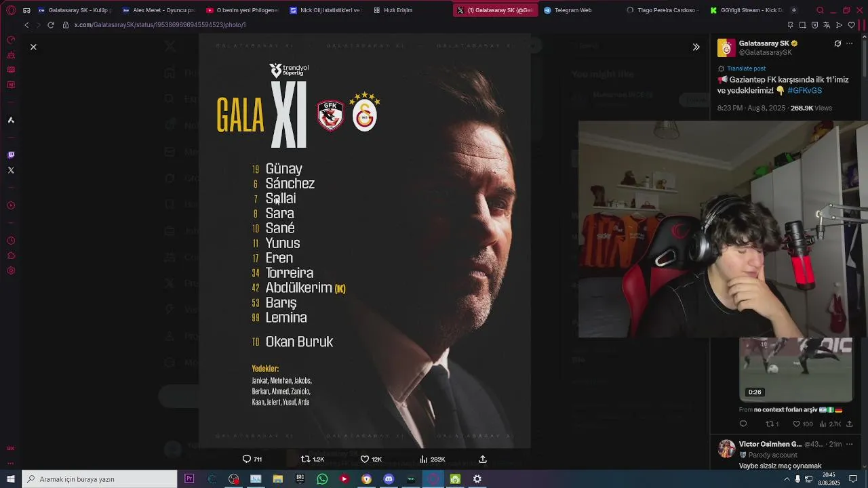868x488 pixels.
Task: Click the Windows search box 'Aramak için buraya yazın'
Action: pos(100,479)
